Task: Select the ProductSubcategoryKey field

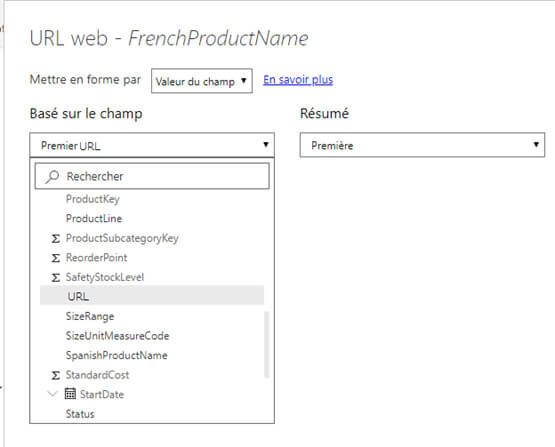Action: click(122, 238)
